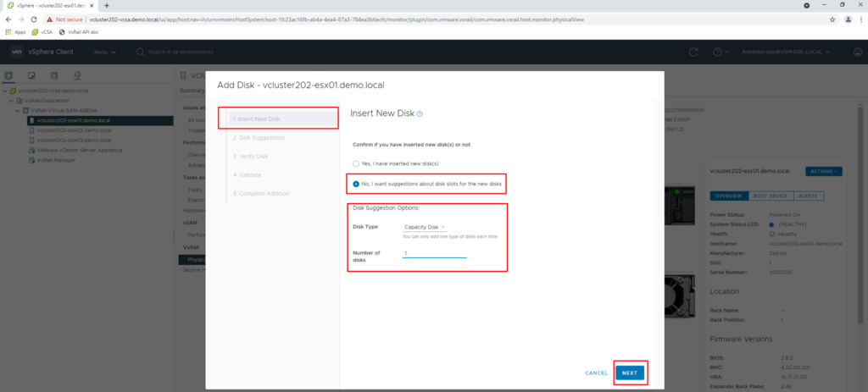Select host vcluster202-esx02.demo.local in tree
868x392 pixels.
[x=73, y=130]
